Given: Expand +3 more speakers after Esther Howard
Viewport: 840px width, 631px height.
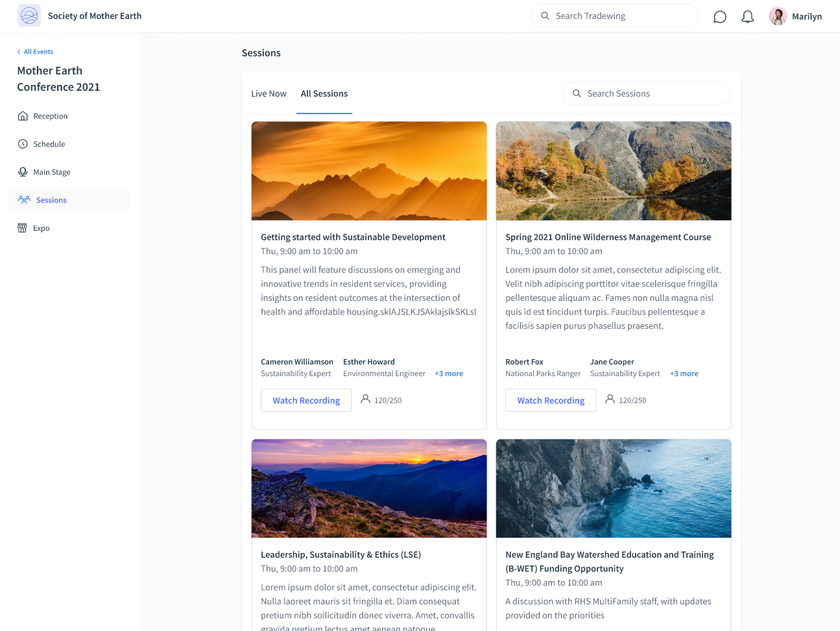Looking at the screenshot, I should click(x=449, y=374).
